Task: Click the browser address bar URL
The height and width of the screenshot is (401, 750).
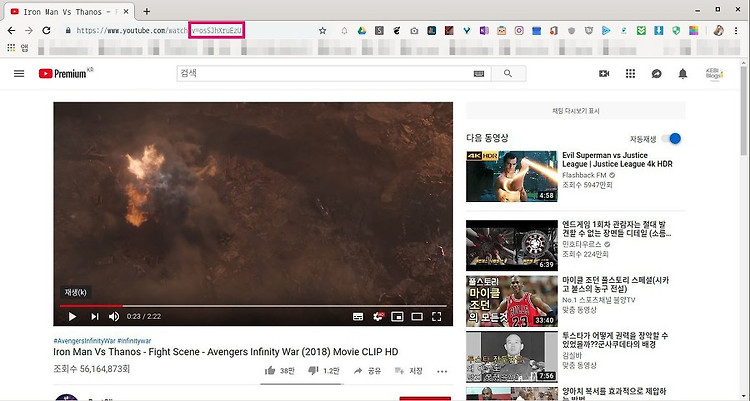Action: click(160, 31)
